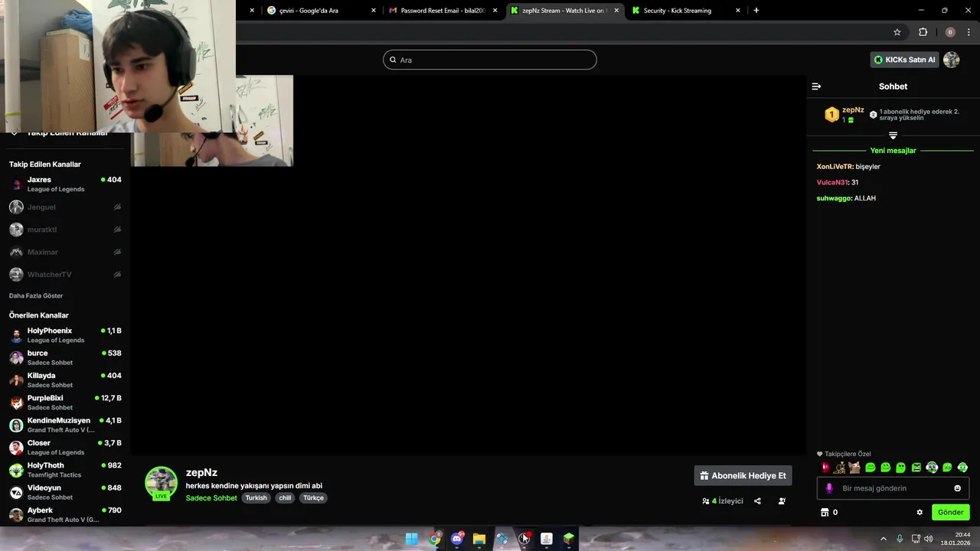
Task: Open Discord from the taskbar
Action: coord(457,539)
